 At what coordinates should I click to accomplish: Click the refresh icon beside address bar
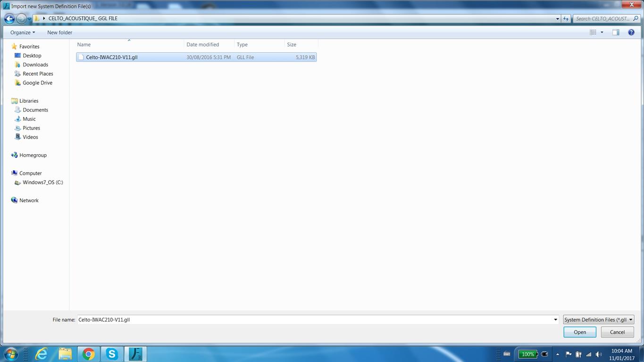click(x=566, y=19)
